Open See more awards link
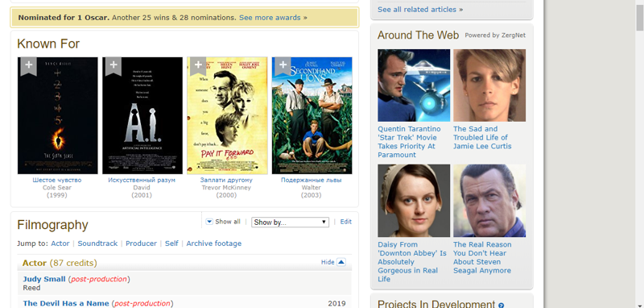The image size is (644, 308). tap(270, 18)
